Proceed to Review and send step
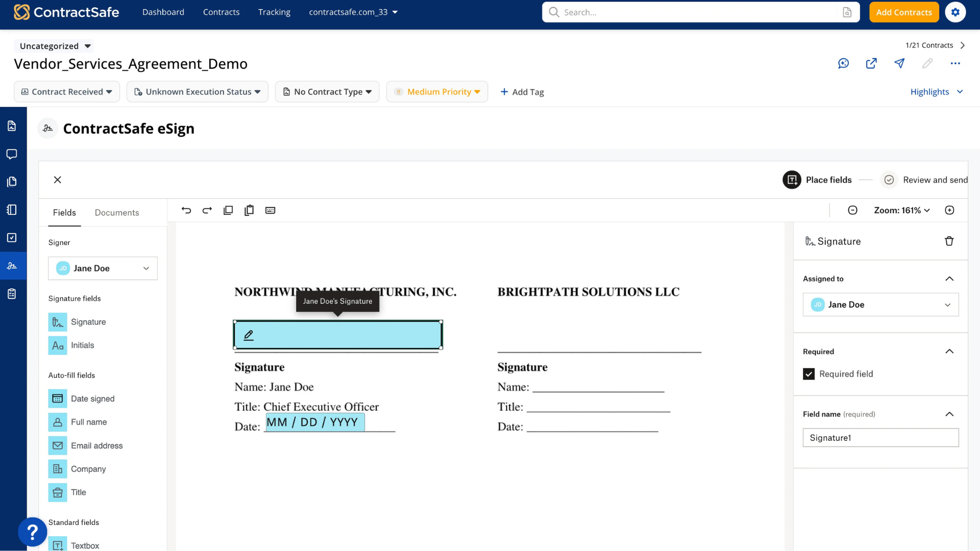Image resolution: width=980 pixels, height=551 pixels. coord(925,180)
